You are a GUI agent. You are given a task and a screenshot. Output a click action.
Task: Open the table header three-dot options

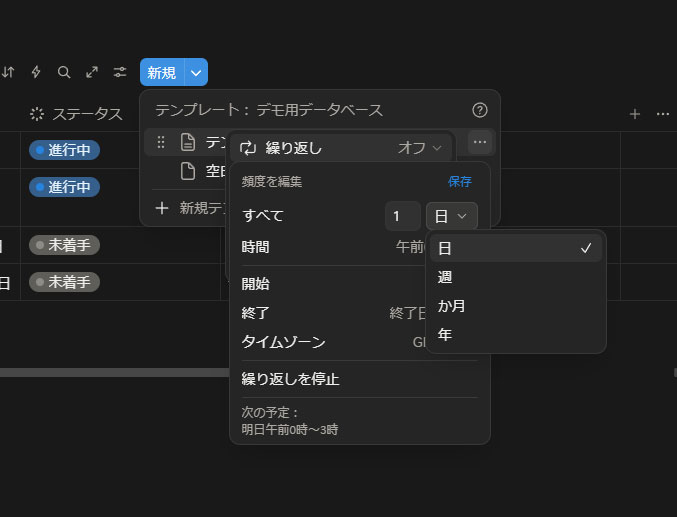(662, 114)
